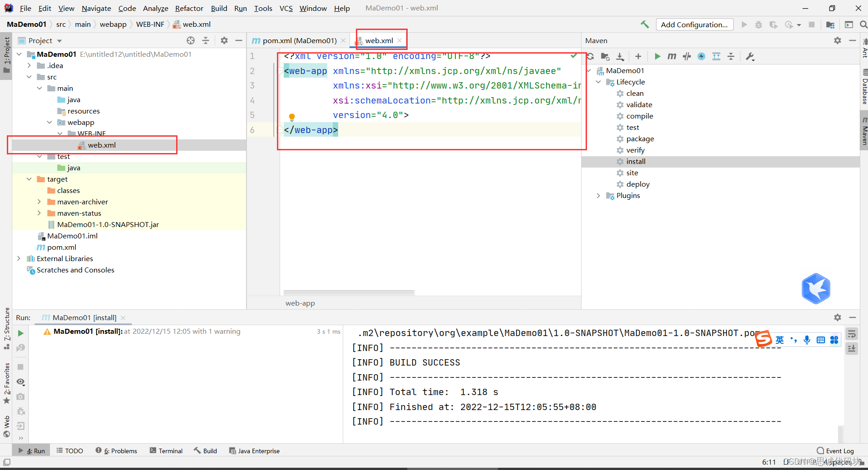
Task: Click the Scroll to End icon in Run console
Action: point(852,349)
